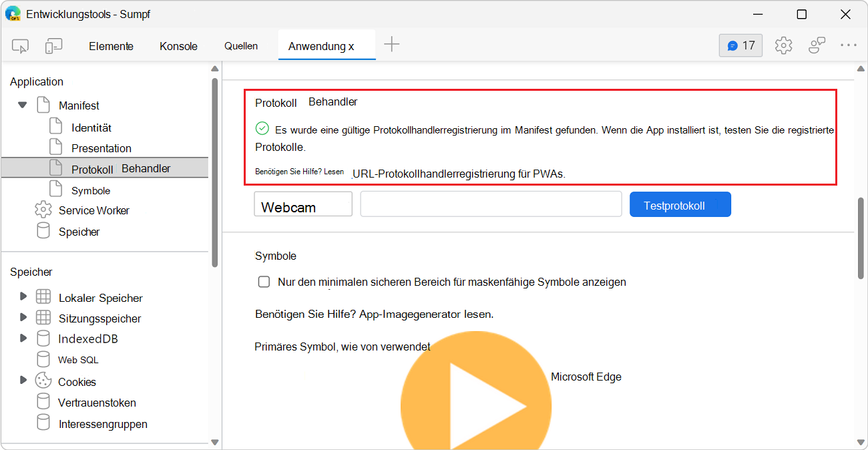The image size is (868, 450).
Task: Open the 17 issues counter
Action: [x=740, y=45]
